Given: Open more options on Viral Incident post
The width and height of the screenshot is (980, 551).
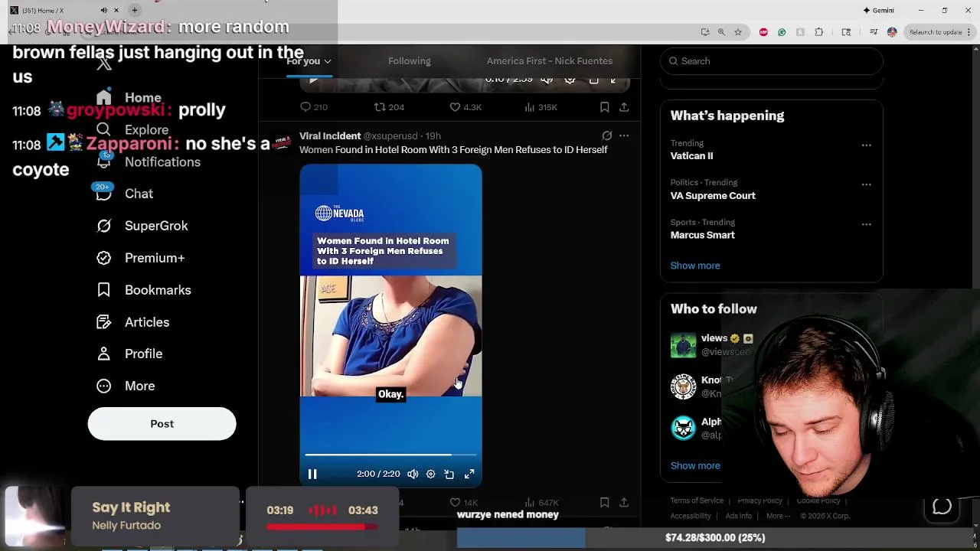Looking at the screenshot, I should tap(624, 136).
